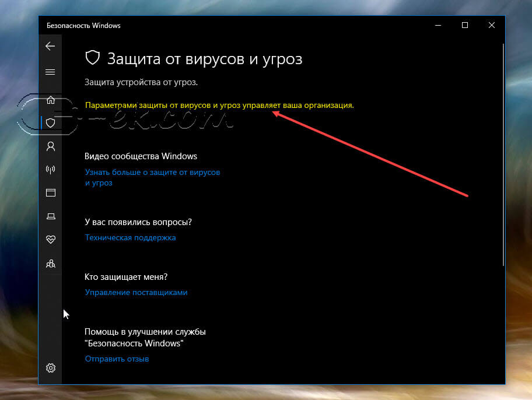Select the virus protection shield sidebar icon
Image resolution: width=532 pixels, height=400 pixels.
coord(51,123)
